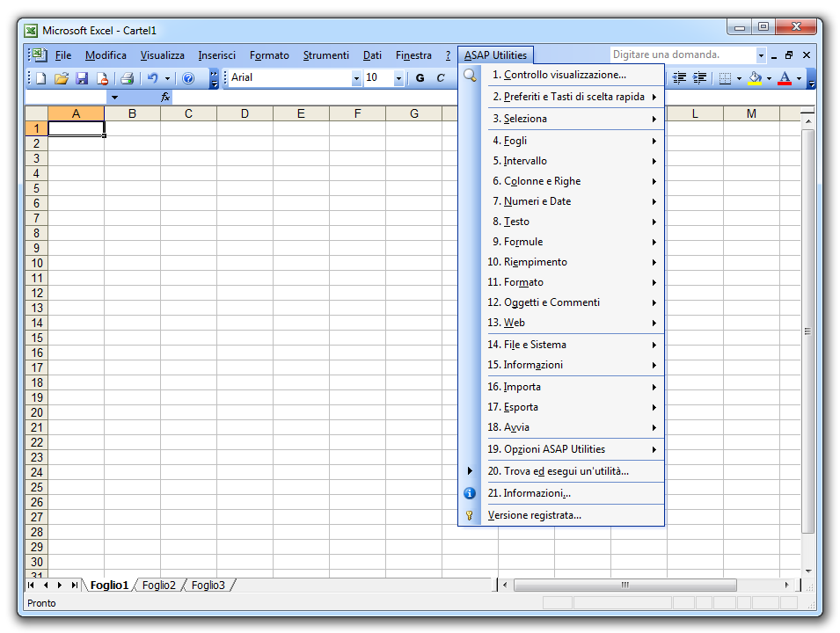Open the 19. Opzioni ASAP Utilities submenu
Viewport: 840px width, 633px height.
[x=561, y=448]
